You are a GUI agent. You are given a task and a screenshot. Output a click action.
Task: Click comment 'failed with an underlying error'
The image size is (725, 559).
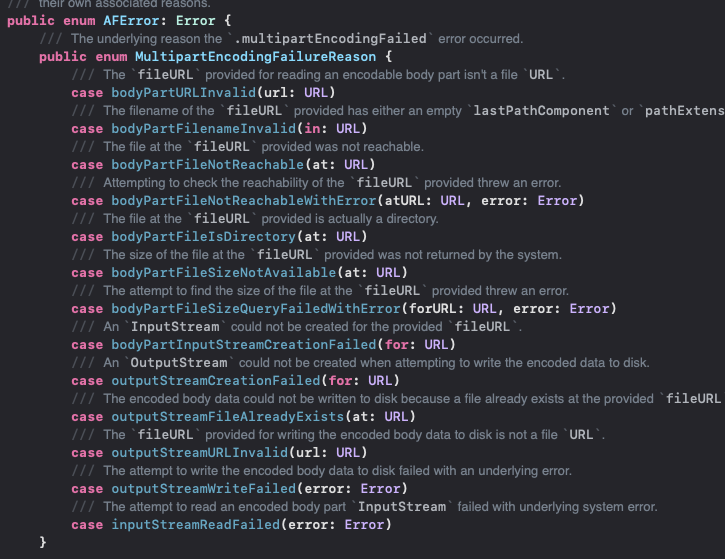485,471
